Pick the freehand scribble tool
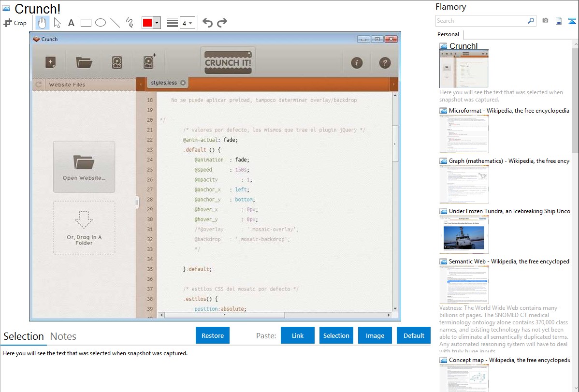 click(130, 23)
